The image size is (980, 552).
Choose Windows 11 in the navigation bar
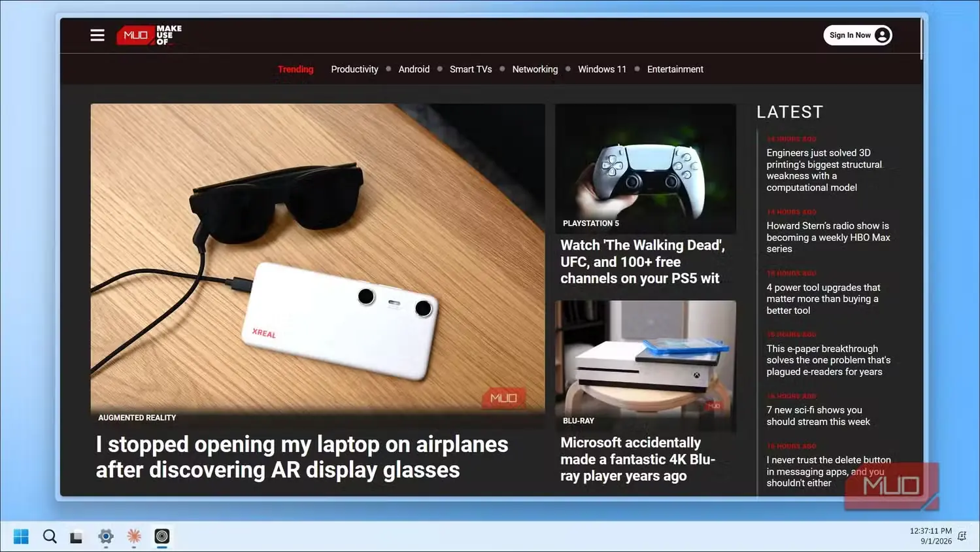point(602,69)
